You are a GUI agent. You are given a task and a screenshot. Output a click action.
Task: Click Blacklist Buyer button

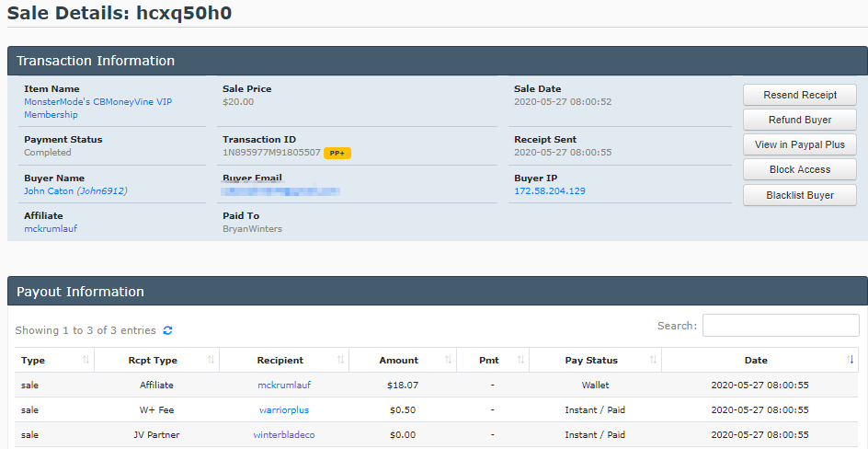[800, 195]
